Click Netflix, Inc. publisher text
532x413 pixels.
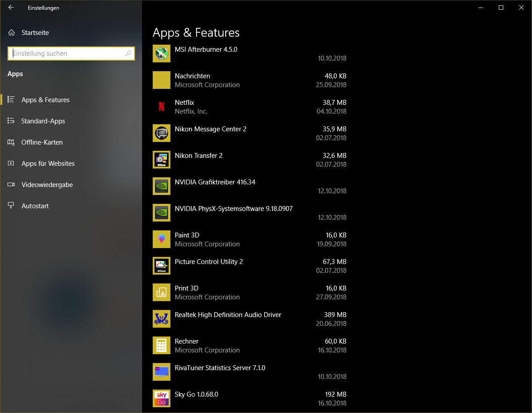coord(191,111)
